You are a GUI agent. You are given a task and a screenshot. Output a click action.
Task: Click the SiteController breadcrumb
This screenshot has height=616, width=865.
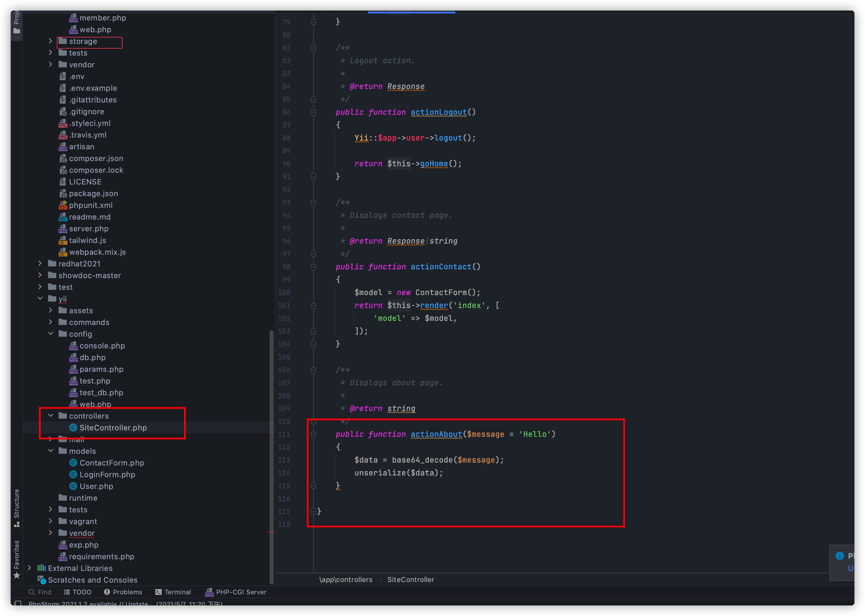tap(410, 580)
